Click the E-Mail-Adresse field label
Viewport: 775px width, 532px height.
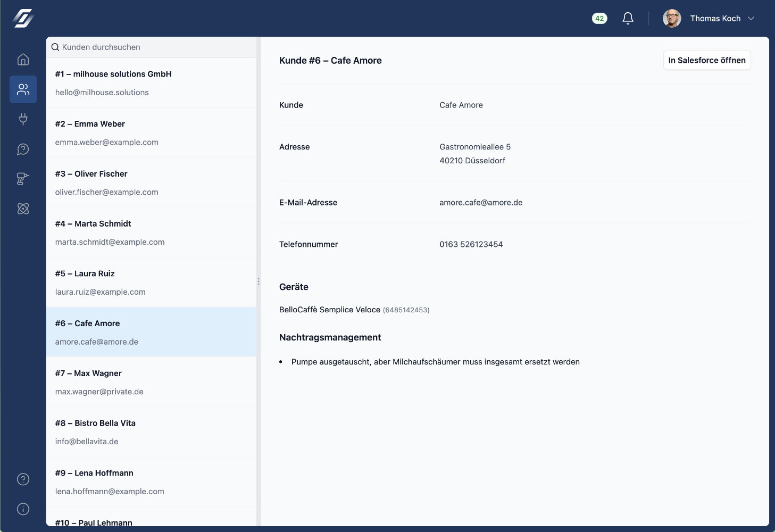coord(308,203)
